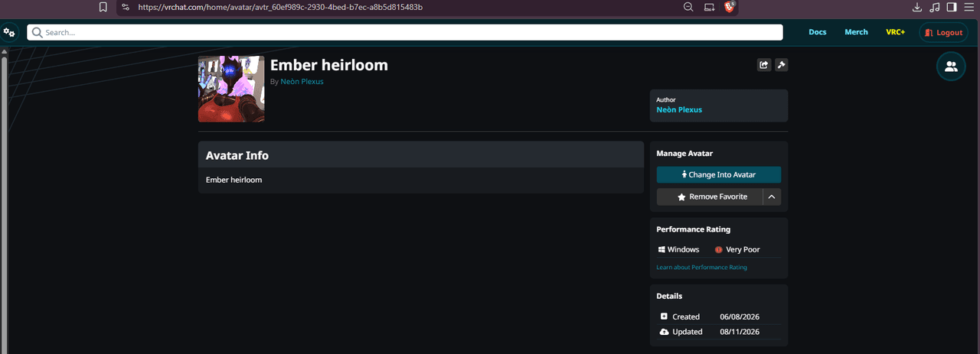The image size is (980, 354).
Task: Click the Windows platform icon
Action: point(662,249)
